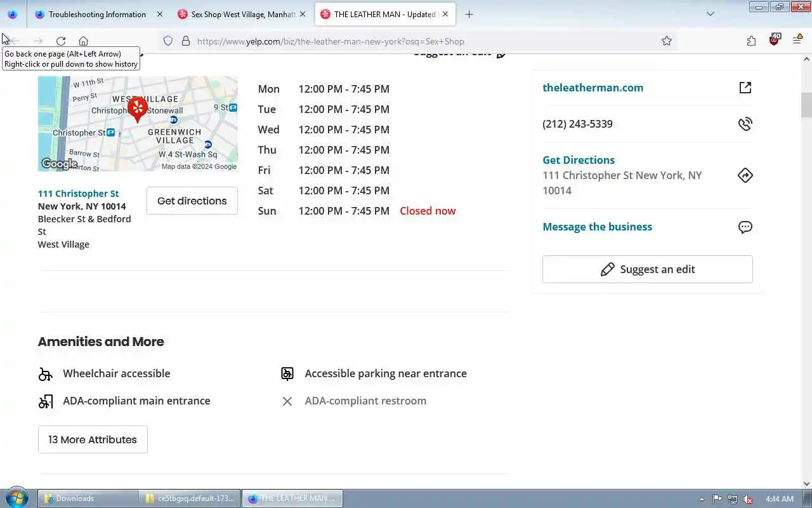
Task: Click phone number (212) 243-5339
Action: pyautogui.click(x=577, y=124)
